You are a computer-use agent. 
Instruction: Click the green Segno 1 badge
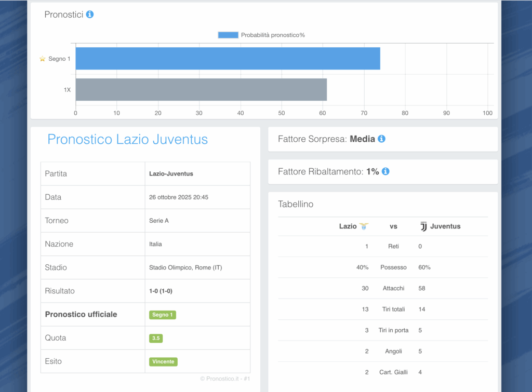pyautogui.click(x=162, y=315)
